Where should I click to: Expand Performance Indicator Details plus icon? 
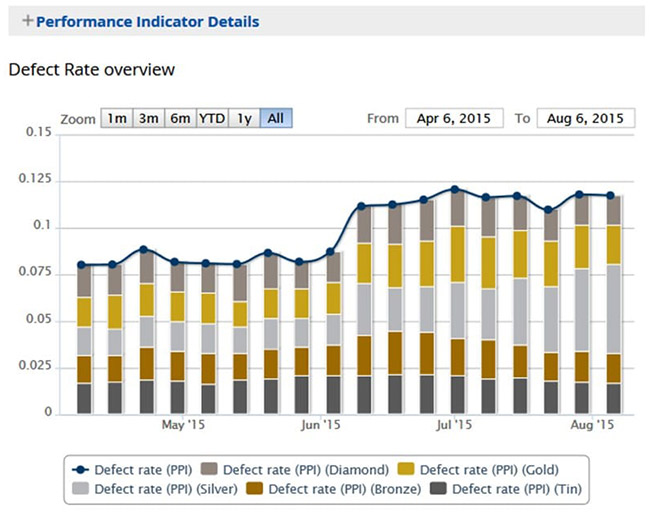27,21
